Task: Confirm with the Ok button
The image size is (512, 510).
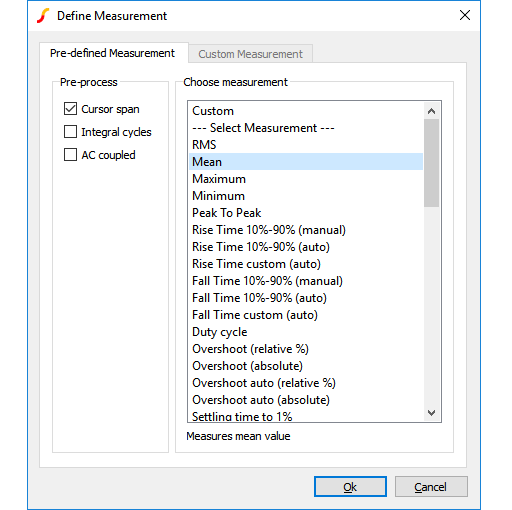Action: [350, 487]
